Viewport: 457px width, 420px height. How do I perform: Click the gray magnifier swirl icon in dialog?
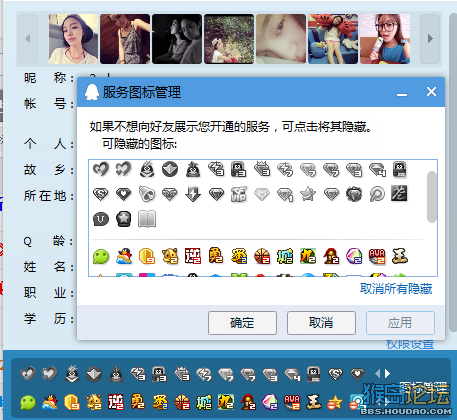pyautogui.click(x=377, y=194)
